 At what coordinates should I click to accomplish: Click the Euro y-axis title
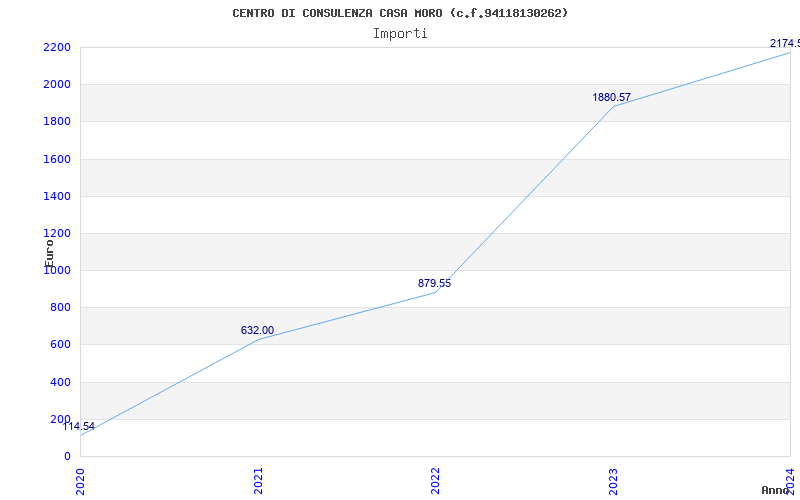pos(49,253)
